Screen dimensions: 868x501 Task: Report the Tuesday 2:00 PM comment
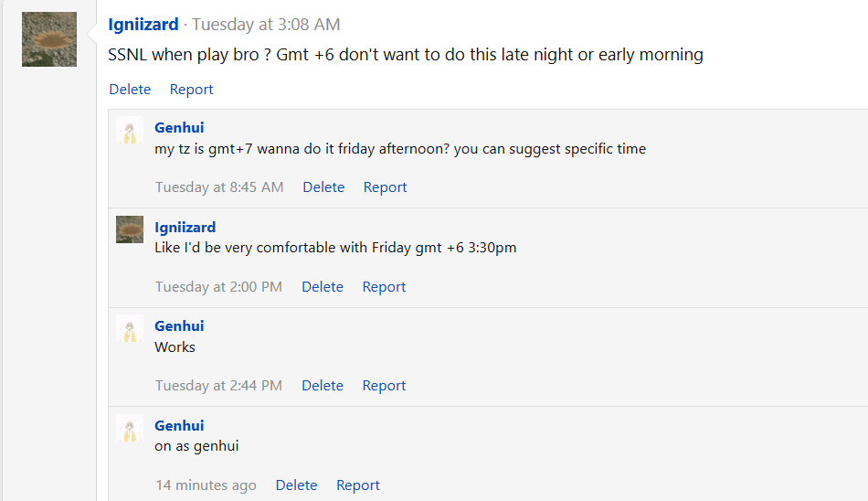click(384, 286)
